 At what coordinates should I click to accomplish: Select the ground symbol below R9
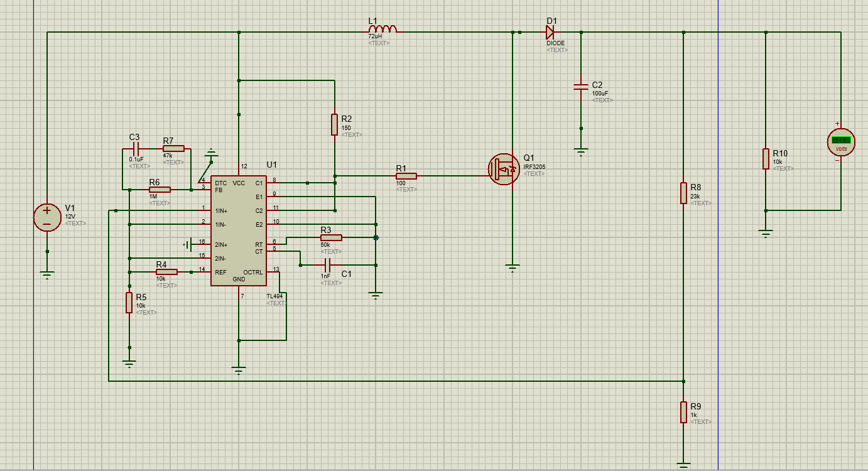tap(683, 466)
